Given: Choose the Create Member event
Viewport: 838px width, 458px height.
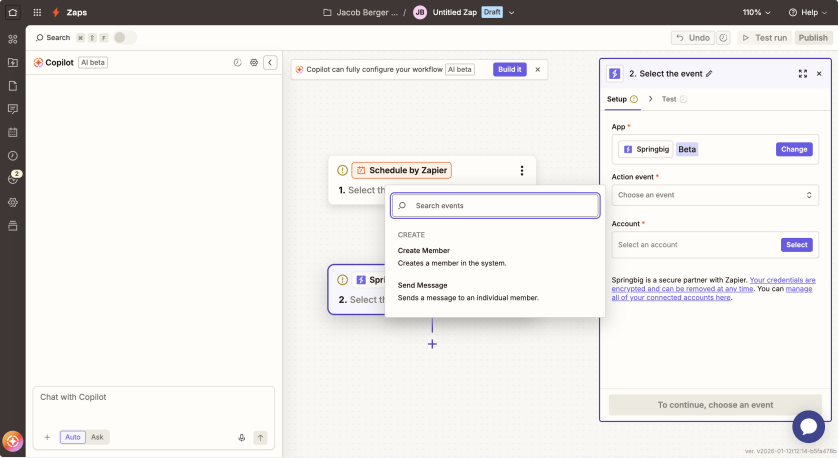Looking at the screenshot, I should 495,257.
